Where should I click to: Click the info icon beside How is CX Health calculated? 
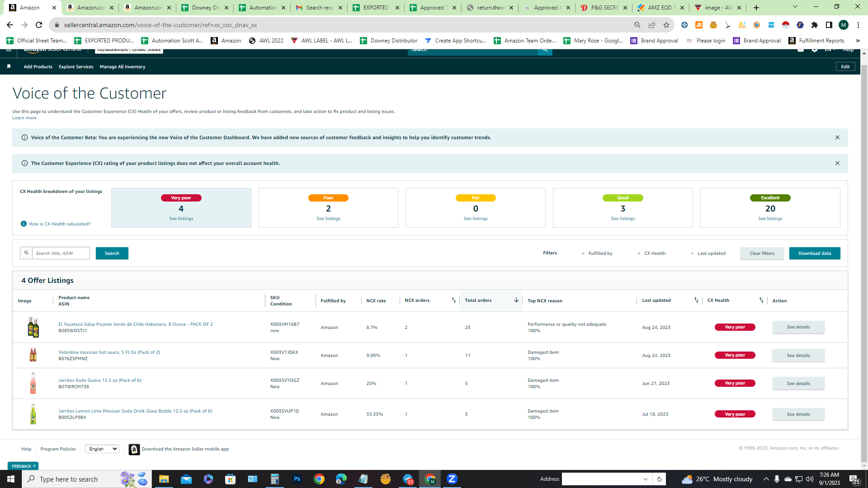click(x=24, y=224)
